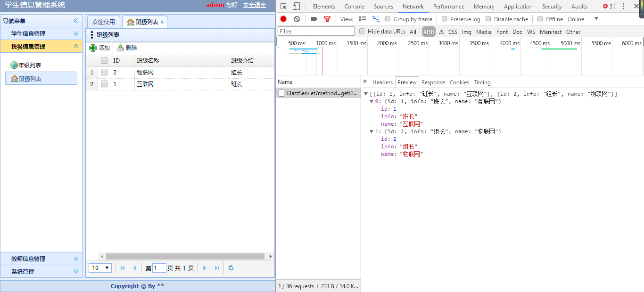Stop recording network log red button
644x292 pixels.
coord(283,19)
